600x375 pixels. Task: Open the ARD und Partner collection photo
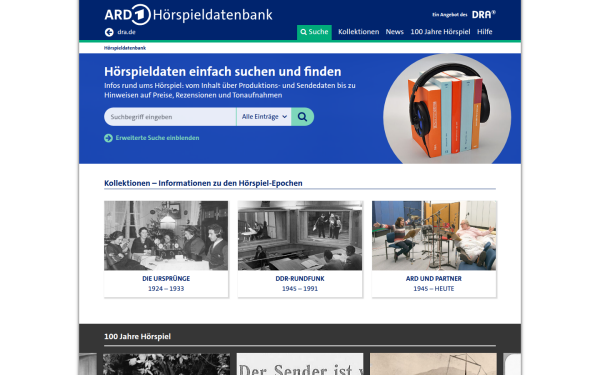coord(434,235)
